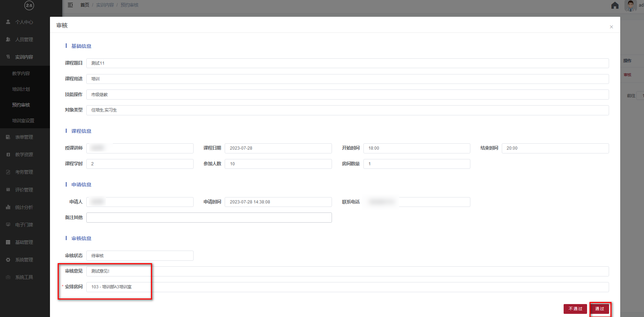Click the 联系电话 field

tap(417, 202)
